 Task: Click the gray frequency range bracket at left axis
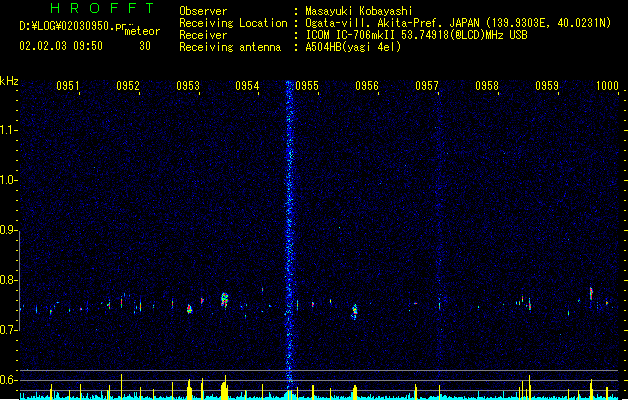[19, 281]
